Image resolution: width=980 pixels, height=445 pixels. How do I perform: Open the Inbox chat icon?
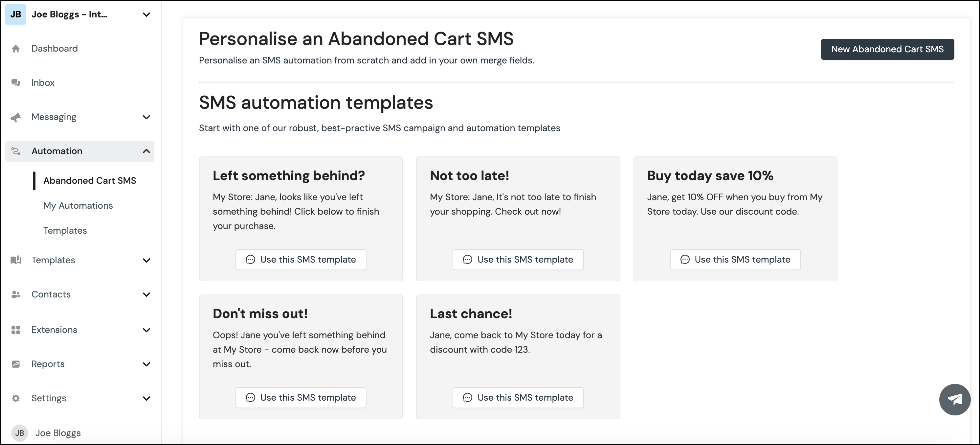pos(16,82)
